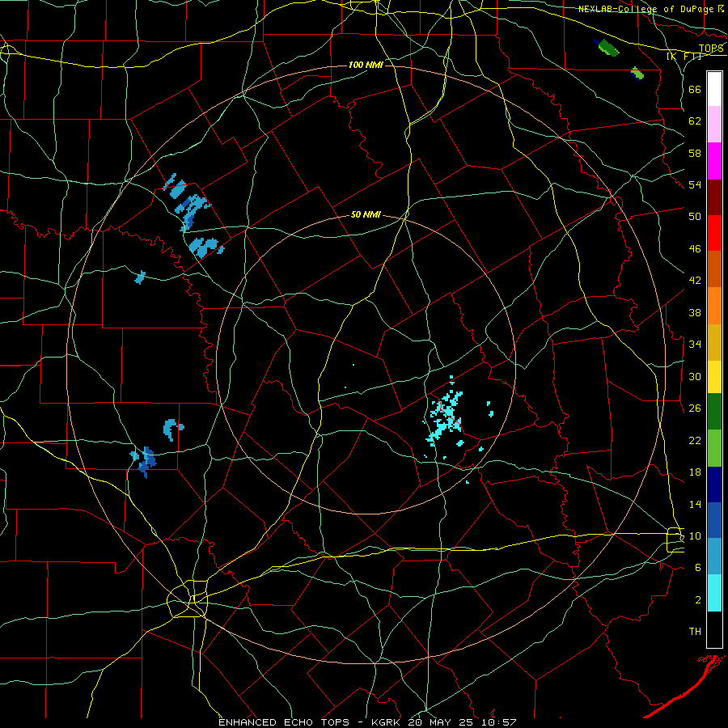
Task: Click the '46' legend value
Action: click(695, 249)
